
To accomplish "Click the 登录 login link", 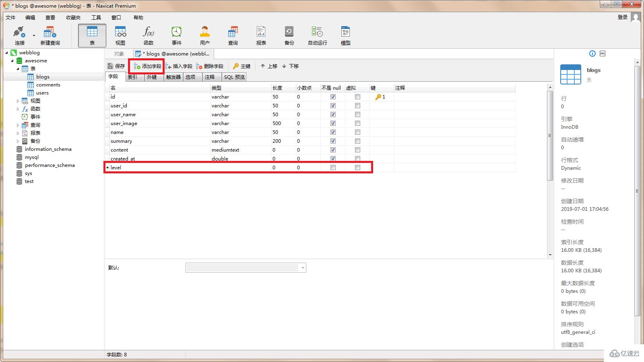I will [x=623, y=17].
